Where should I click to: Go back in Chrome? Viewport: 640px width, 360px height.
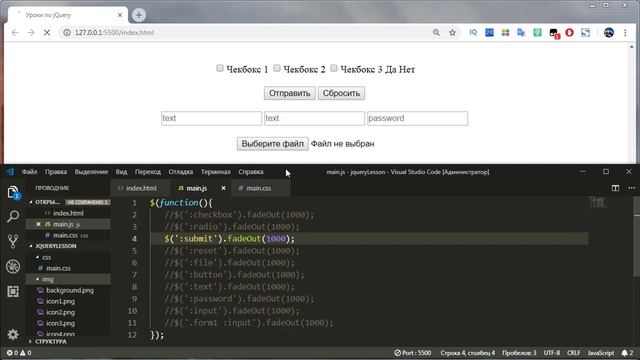15,33
